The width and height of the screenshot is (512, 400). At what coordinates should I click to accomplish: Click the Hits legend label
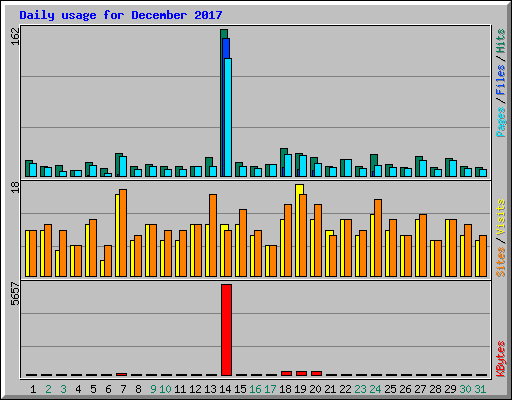point(501,41)
